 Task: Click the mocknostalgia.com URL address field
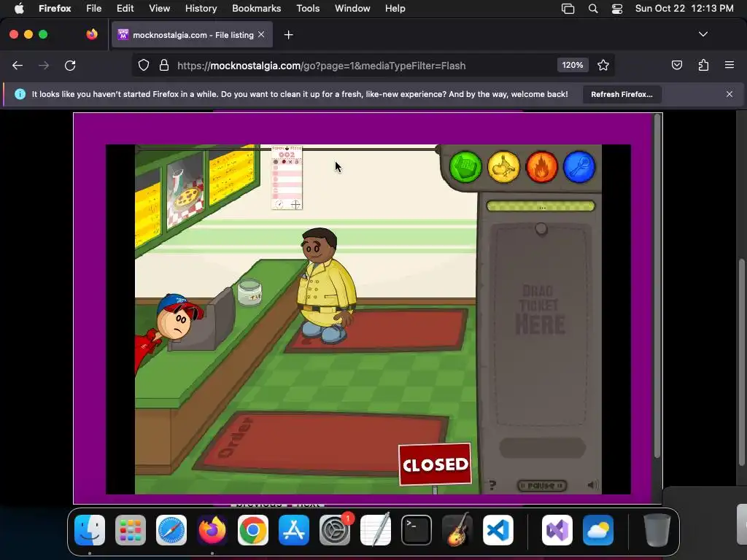[322, 65]
